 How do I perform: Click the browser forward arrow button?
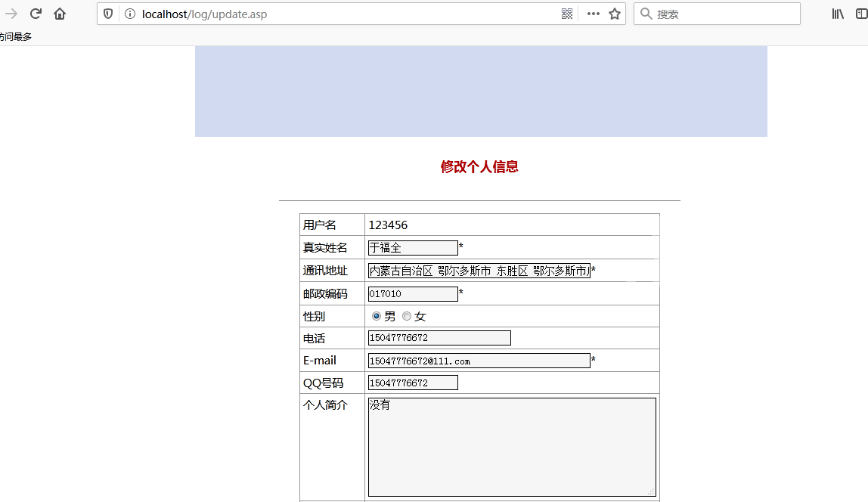[x=11, y=14]
